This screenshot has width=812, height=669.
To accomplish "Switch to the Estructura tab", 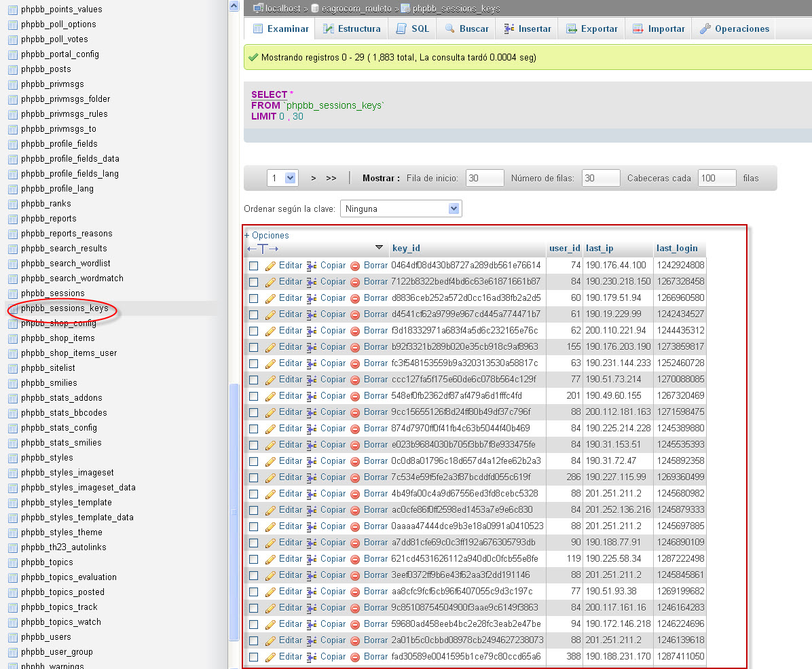I will (352, 29).
